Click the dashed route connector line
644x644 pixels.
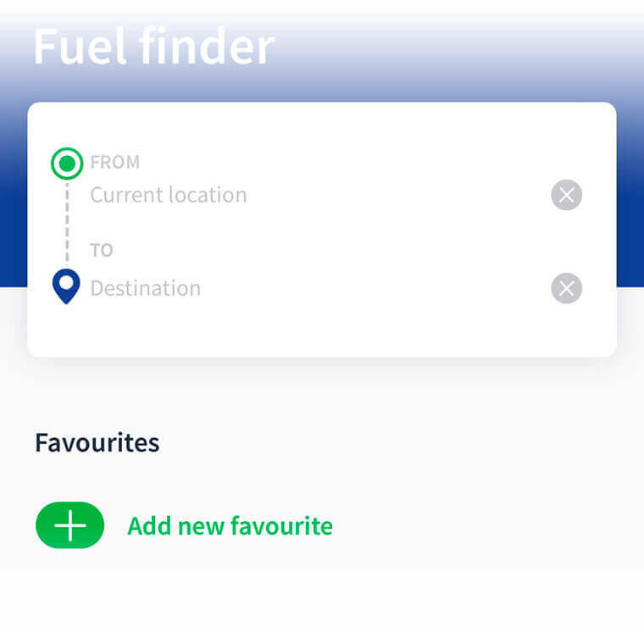tap(67, 225)
